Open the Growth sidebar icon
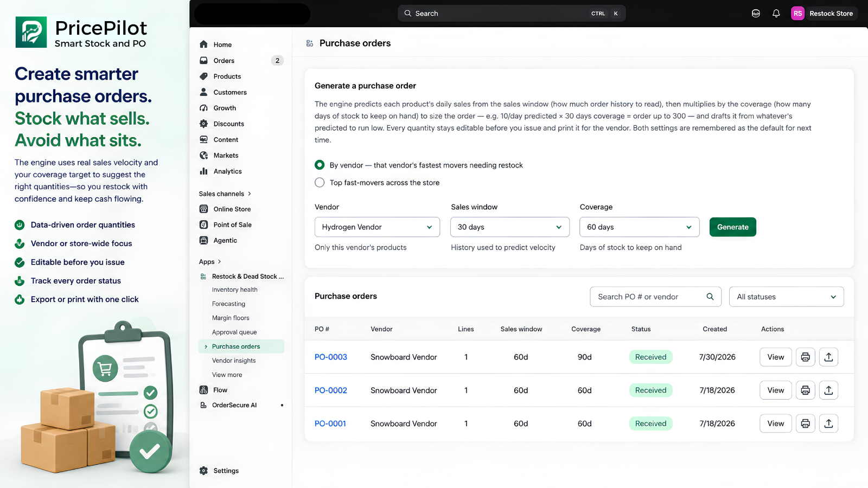 click(x=203, y=108)
